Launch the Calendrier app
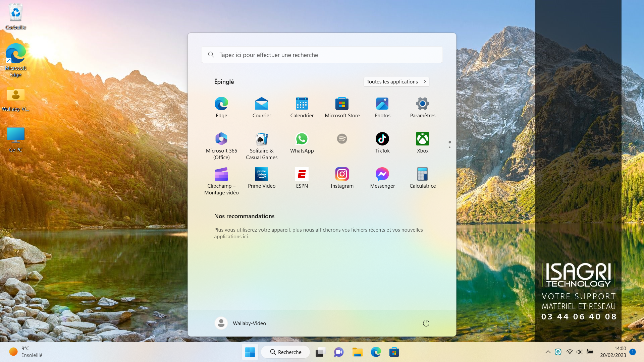 click(302, 108)
